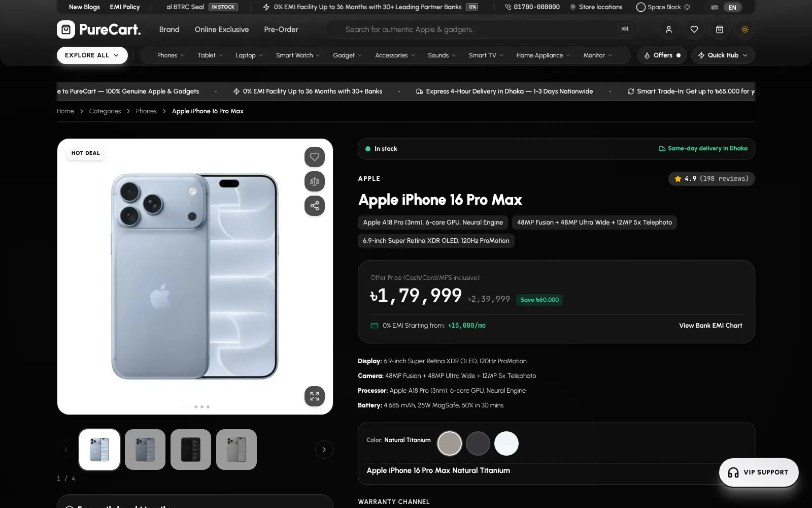812x508 pixels.
Task: Open Store locations
Action: pyautogui.click(x=596, y=7)
